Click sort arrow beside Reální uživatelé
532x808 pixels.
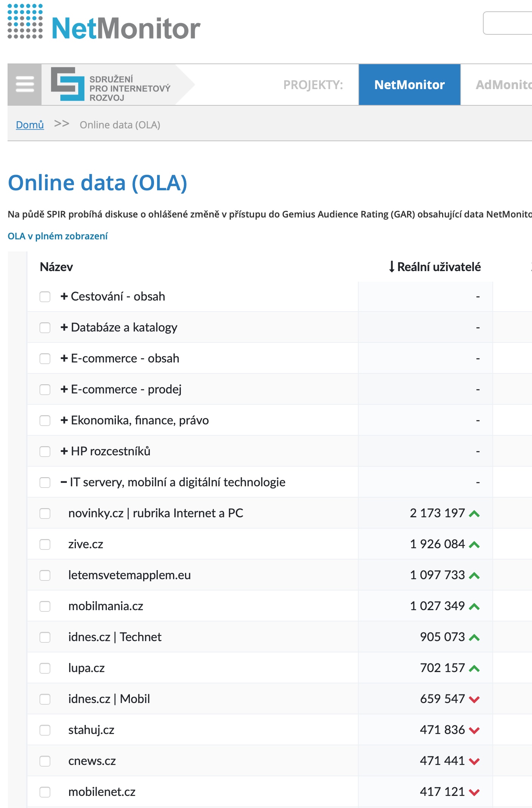coord(392,267)
